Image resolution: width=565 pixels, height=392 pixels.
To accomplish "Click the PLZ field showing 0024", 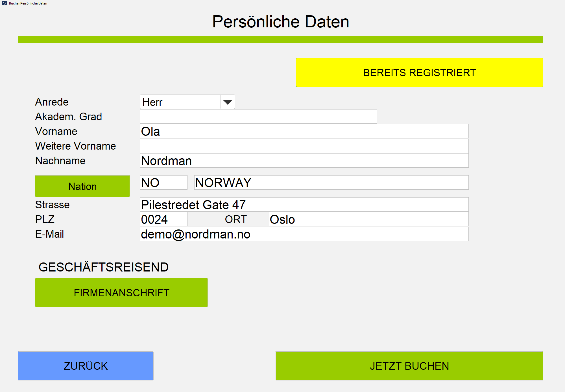I will pos(163,220).
